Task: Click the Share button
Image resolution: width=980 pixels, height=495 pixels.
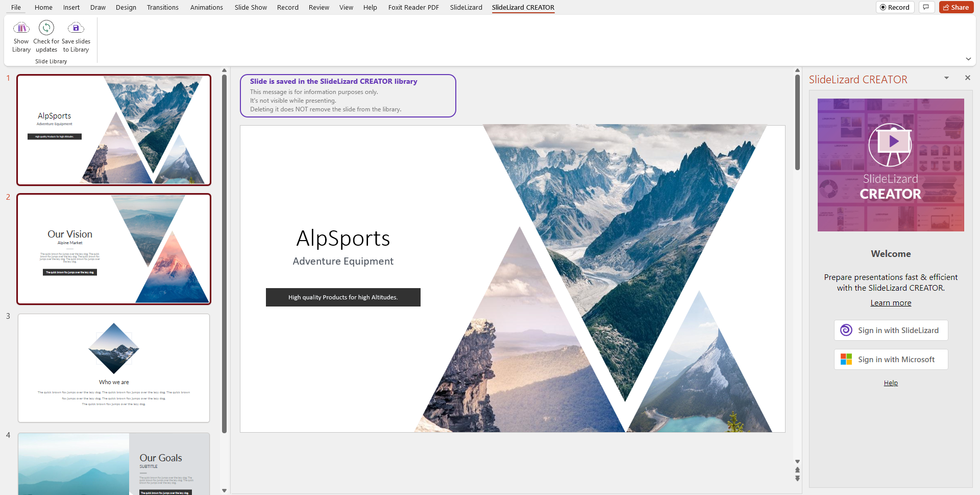Action: [956, 7]
